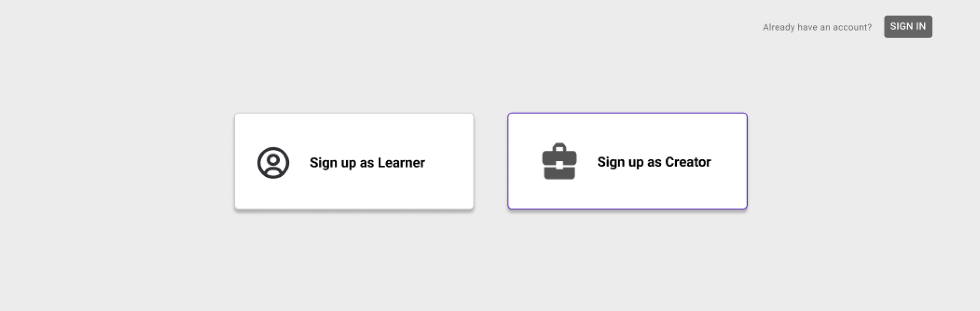Screen dimensions: 980x311
Task: Click the creator briefcase icon
Action: click(x=559, y=161)
